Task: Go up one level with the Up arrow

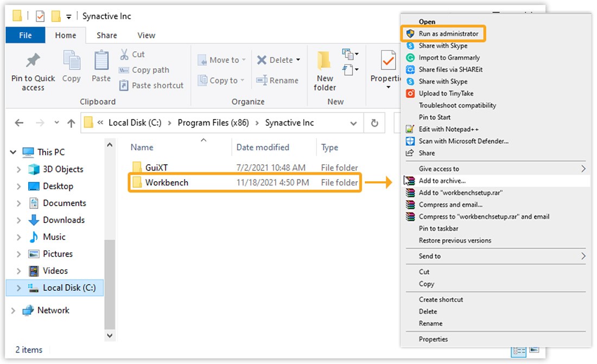Action: (71, 123)
